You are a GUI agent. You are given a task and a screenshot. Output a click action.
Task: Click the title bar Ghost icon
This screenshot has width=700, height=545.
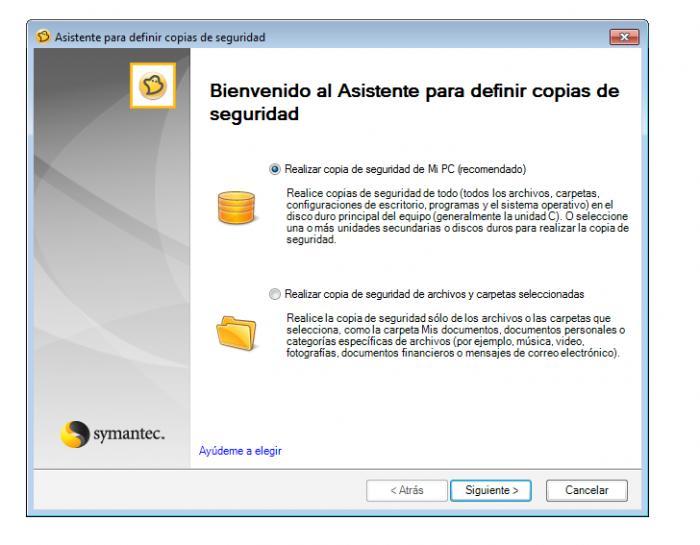tap(43, 36)
